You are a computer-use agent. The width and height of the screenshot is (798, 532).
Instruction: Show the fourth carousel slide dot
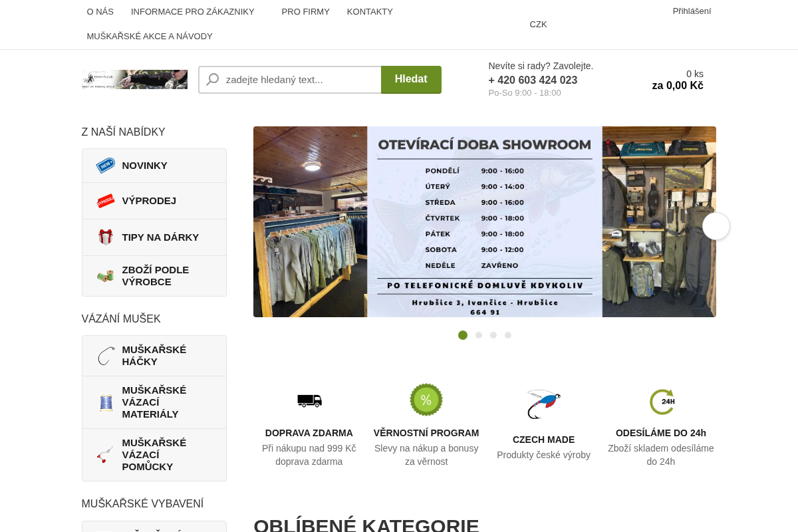pyautogui.click(x=508, y=335)
